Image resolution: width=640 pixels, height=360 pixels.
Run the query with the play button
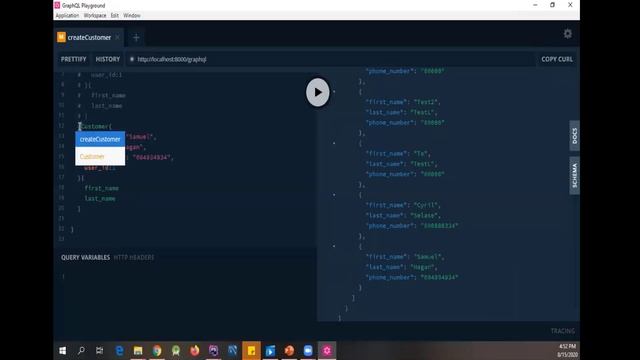point(318,92)
